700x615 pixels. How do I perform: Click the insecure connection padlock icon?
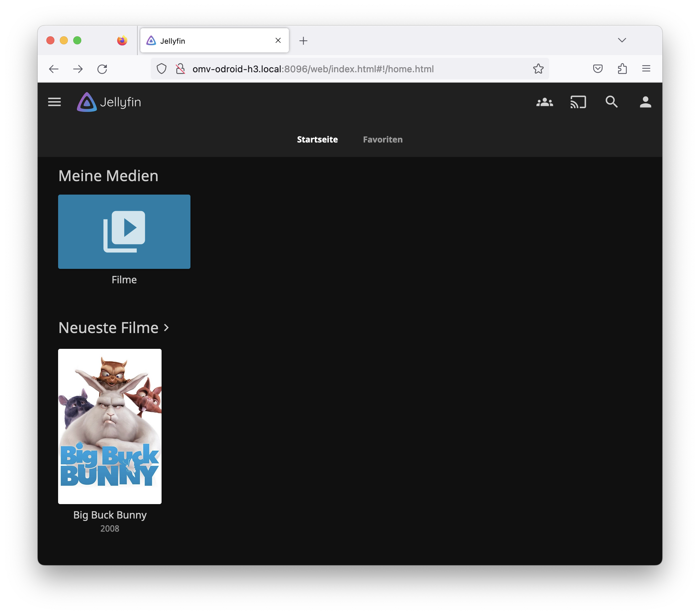(180, 69)
